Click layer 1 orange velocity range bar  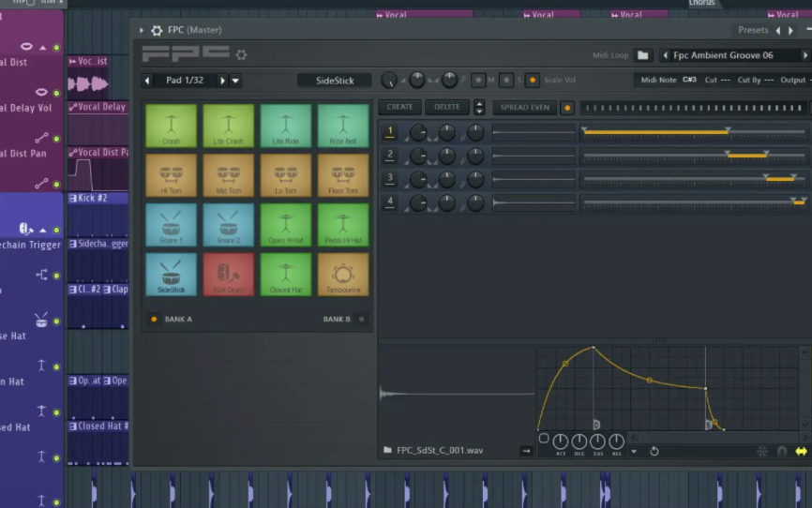(655, 132)
